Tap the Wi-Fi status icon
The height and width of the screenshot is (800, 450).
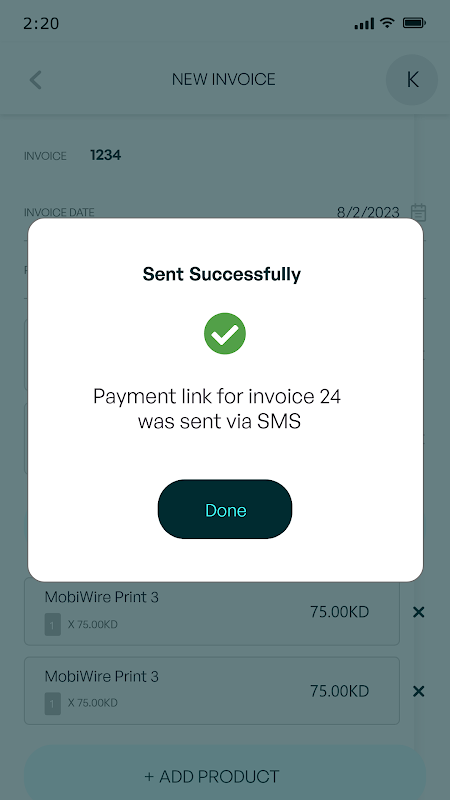click(x=388, y=23)
